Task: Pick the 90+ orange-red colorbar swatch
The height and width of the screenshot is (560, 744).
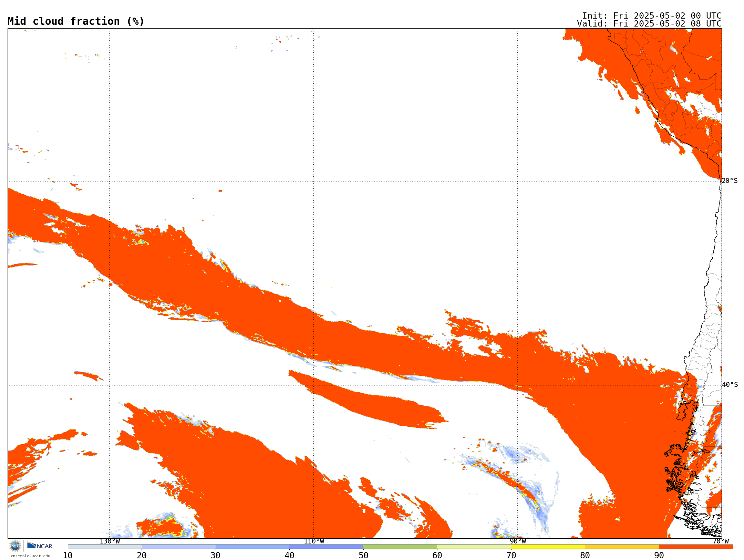Action: [x=696, y=547]
